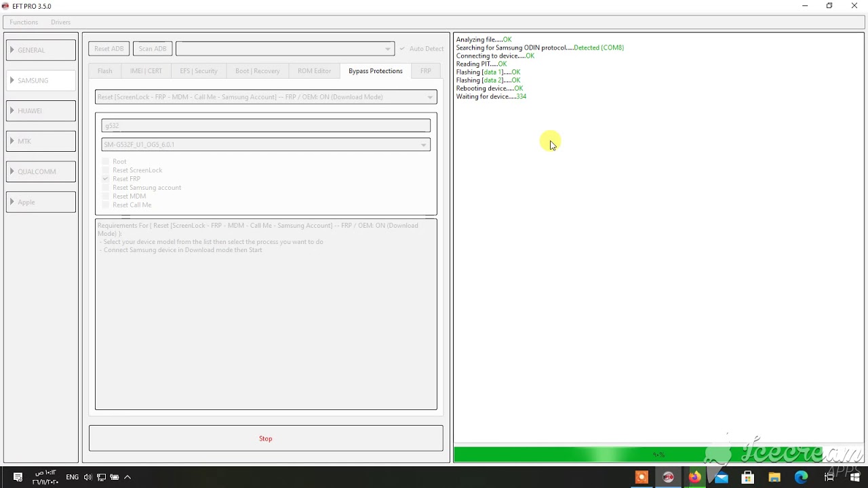Expand the QUALCOMM sidebar section
This screenshot has width=868, height=488.
click(41, 171)
